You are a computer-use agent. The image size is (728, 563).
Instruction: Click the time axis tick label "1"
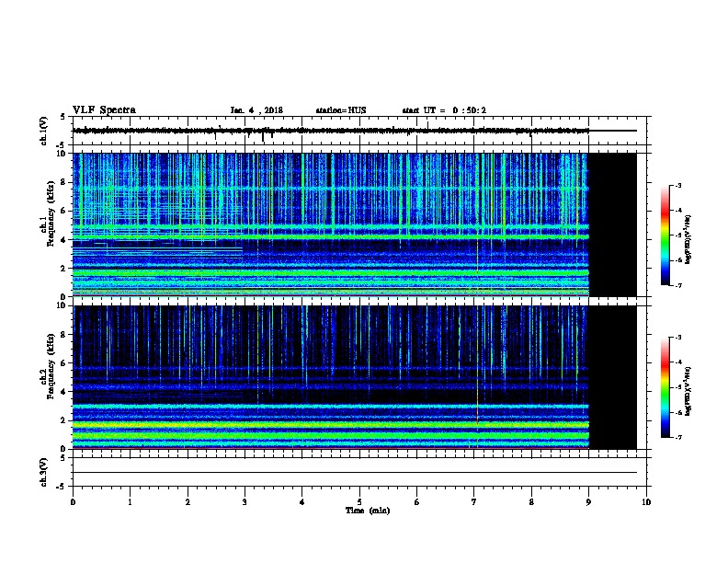click(x=130, y=502)
